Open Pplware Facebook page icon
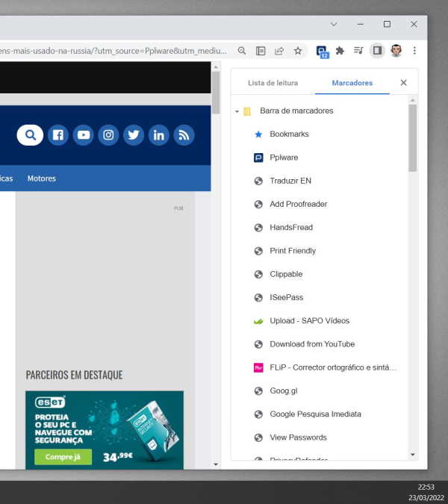The width and height of the screenshot is (448, 504). [x=57, y=135]
